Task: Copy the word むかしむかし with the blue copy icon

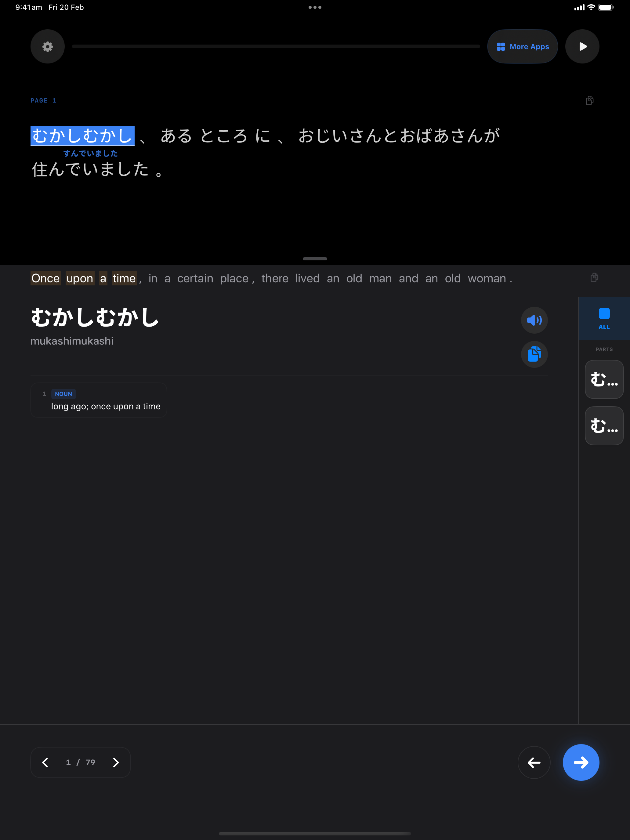Action: [x=534, y=354]
